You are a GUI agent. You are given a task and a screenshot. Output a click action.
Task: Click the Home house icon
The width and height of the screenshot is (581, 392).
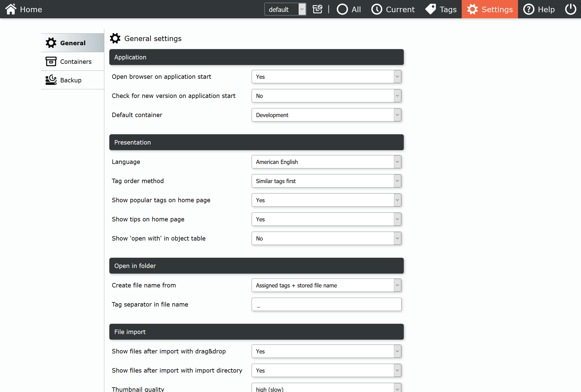[11, 9]
